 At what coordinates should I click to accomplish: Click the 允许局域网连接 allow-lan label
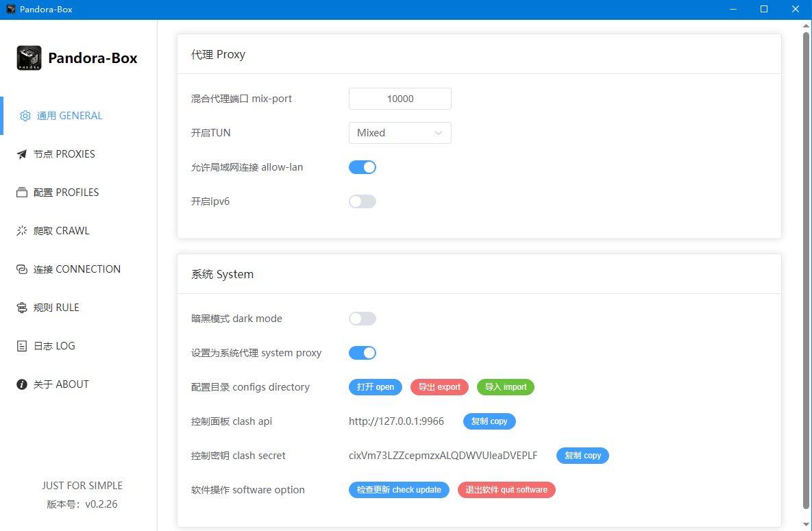(247, 166)
